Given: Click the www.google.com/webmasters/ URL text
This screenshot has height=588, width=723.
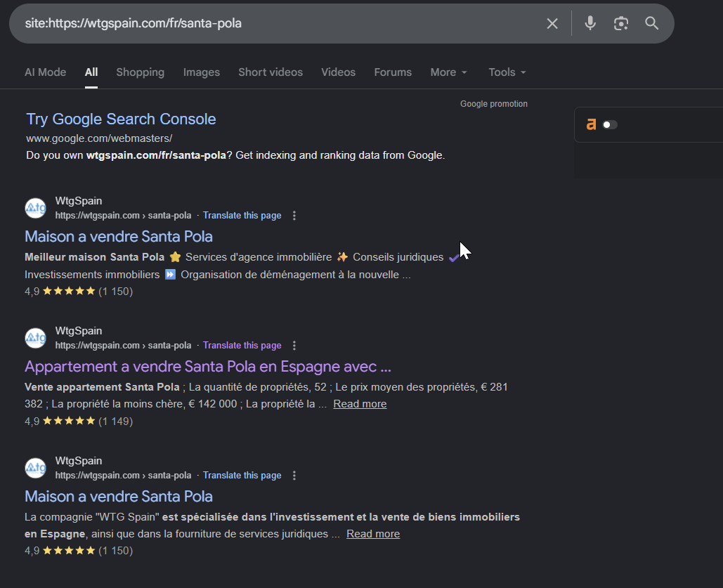Looking at the screenshot, I should 99,138.
